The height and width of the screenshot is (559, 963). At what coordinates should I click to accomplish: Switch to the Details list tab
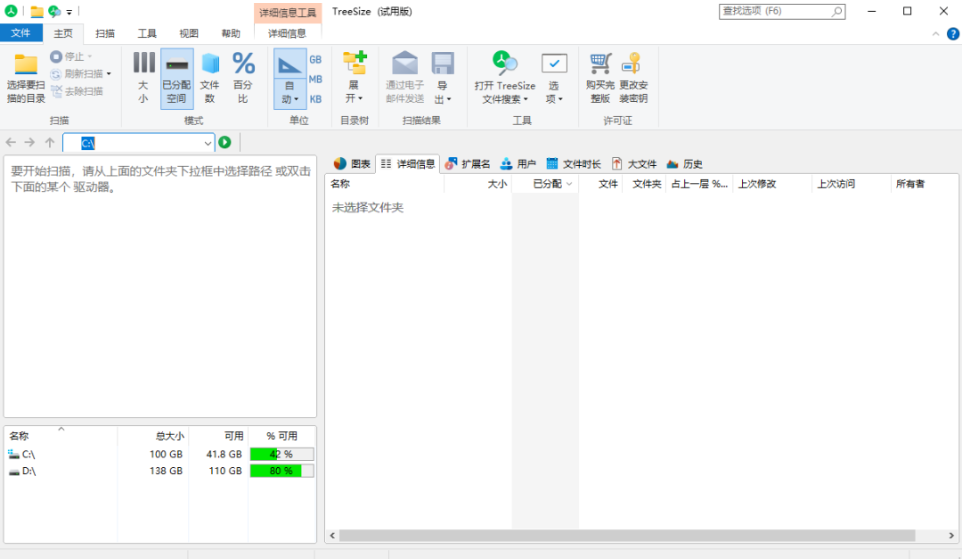(408, 163)
